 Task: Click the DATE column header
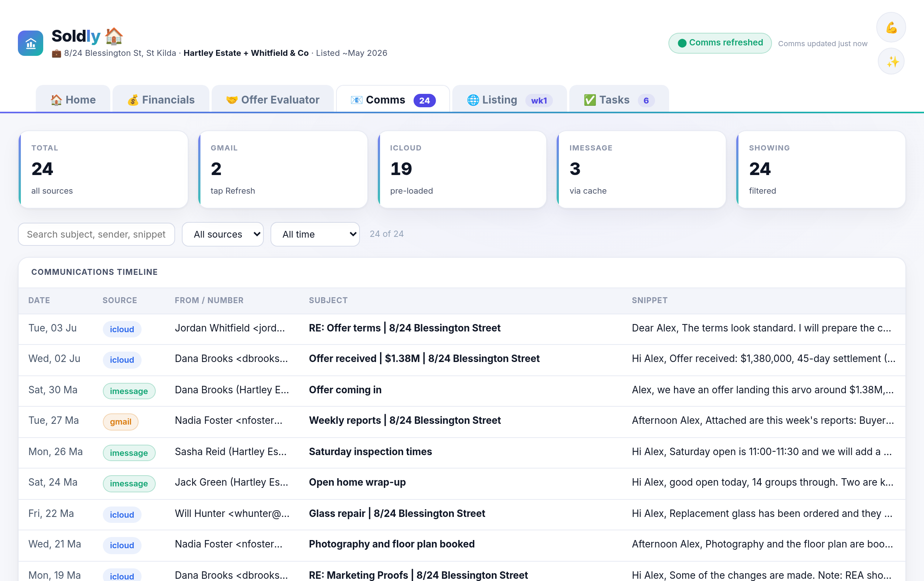click(39, 300)
